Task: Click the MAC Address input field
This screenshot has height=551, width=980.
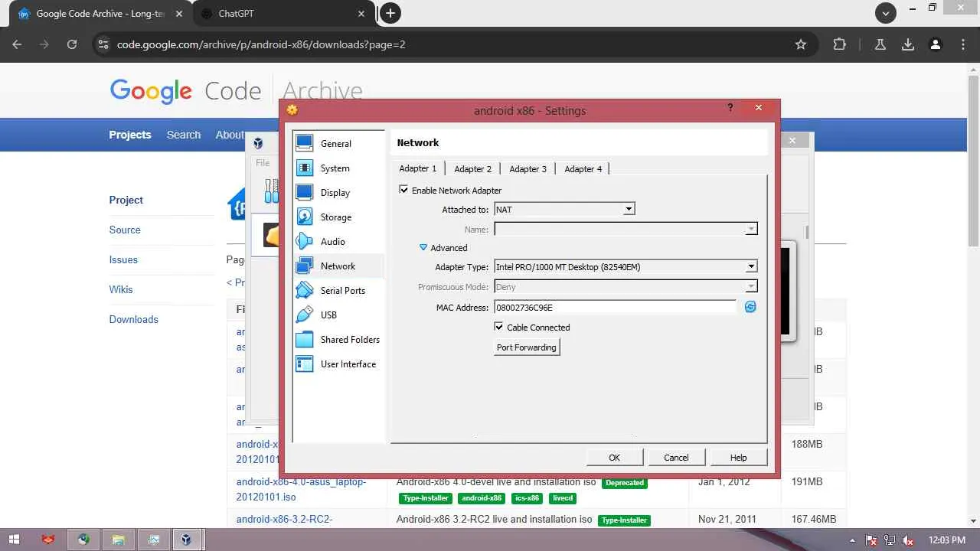Action: click(x=616, y=307)
